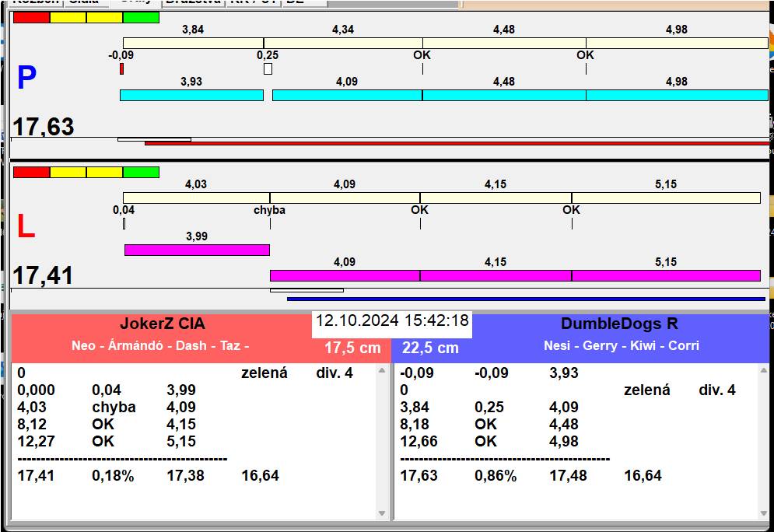Select the magenta 3,99 run bar
774x532 pixels.
click(197, 250)
